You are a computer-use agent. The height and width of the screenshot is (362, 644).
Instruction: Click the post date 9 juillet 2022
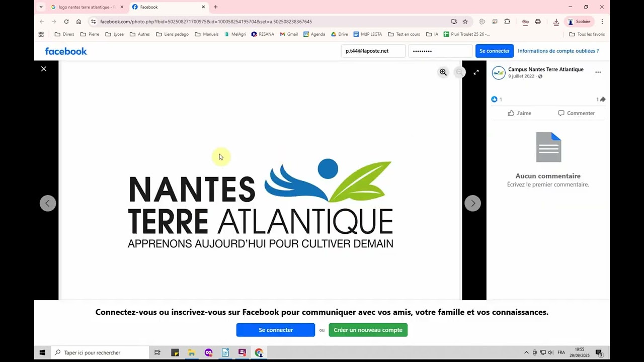point(521,76)
